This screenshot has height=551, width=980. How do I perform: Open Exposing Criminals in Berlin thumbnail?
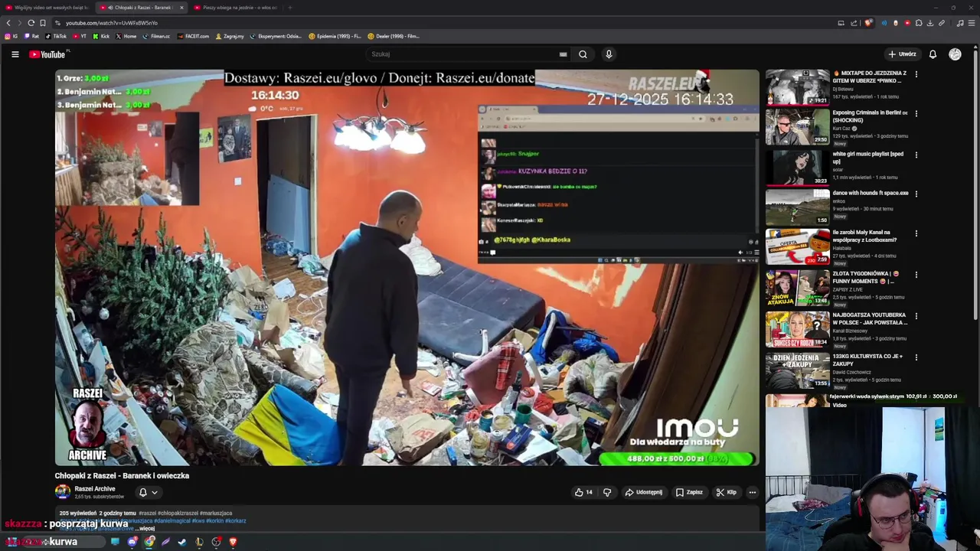click(x=798, y=126)
